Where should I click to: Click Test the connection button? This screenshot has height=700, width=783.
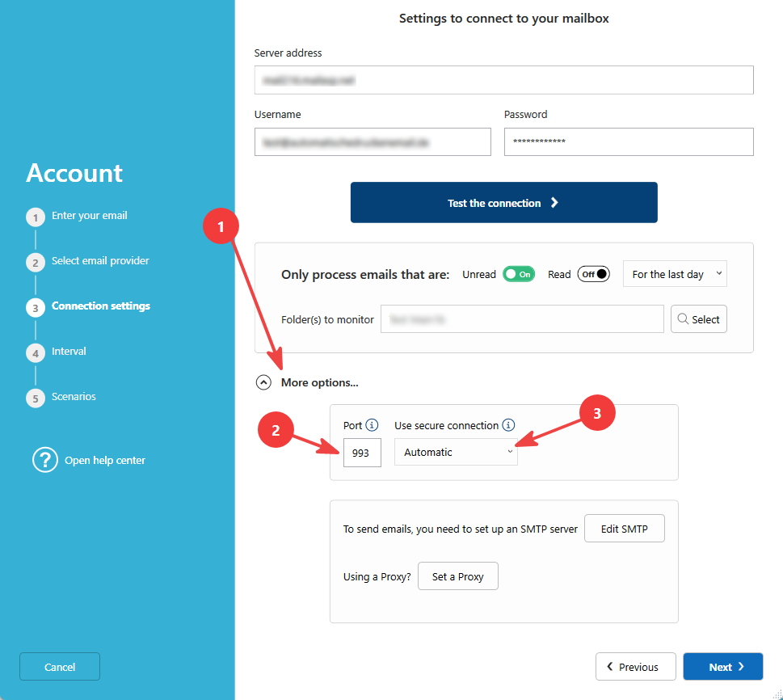[x=504, y=202]
